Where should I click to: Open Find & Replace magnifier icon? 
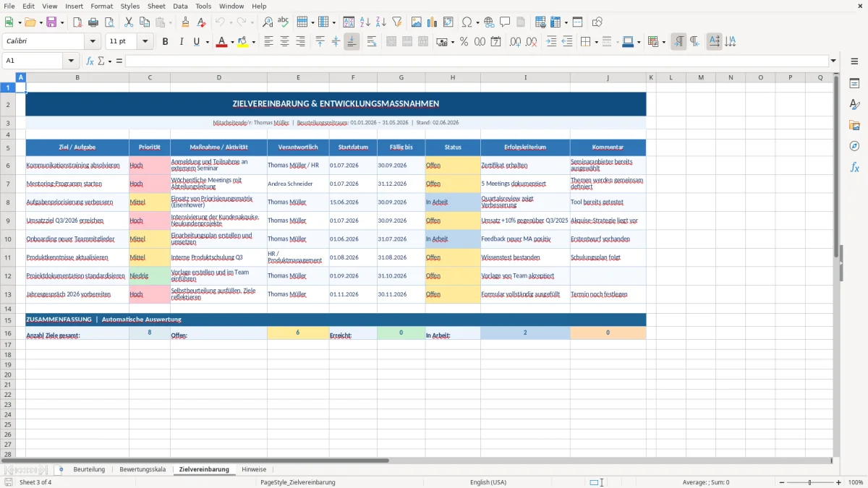(268, 22)
